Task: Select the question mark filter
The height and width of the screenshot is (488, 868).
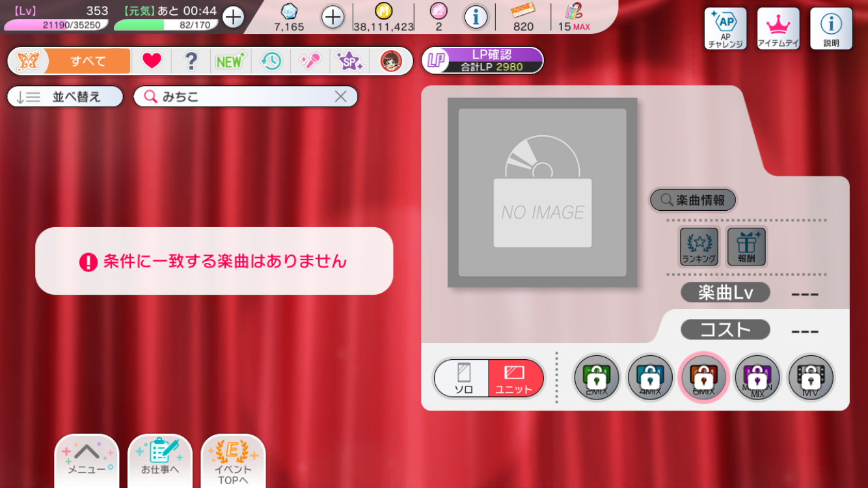Action: pyautogui.click(x=191, y=61)
